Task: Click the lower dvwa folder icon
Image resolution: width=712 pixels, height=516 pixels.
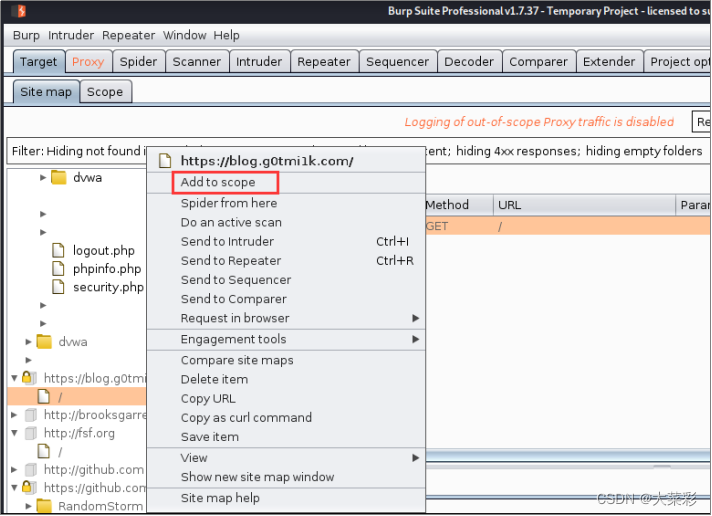Action: [44, 342]
